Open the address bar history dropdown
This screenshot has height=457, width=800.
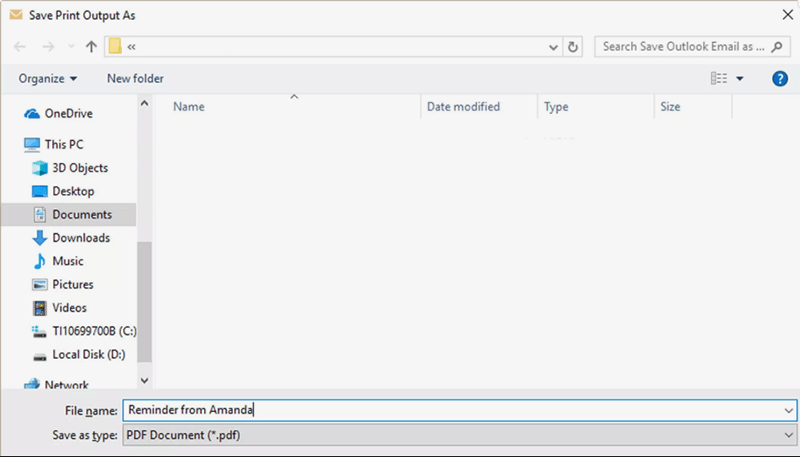(x=554, y=47)
